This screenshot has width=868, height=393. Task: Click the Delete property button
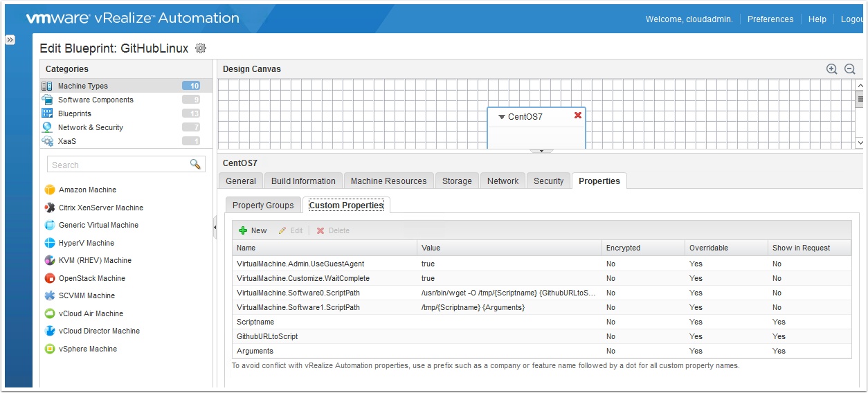coord(333,230)
